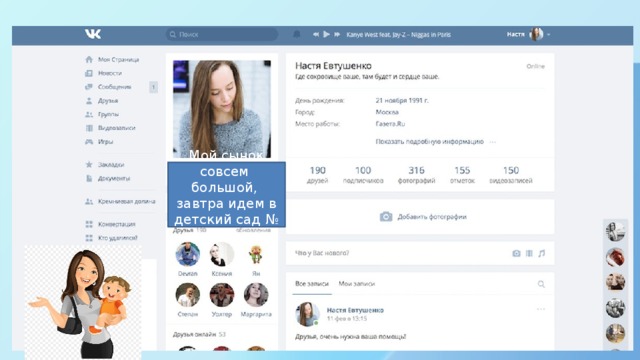Search wall posts magnifier icon
The height and width of the screenshot is (360, 640).
pos(541,284)
